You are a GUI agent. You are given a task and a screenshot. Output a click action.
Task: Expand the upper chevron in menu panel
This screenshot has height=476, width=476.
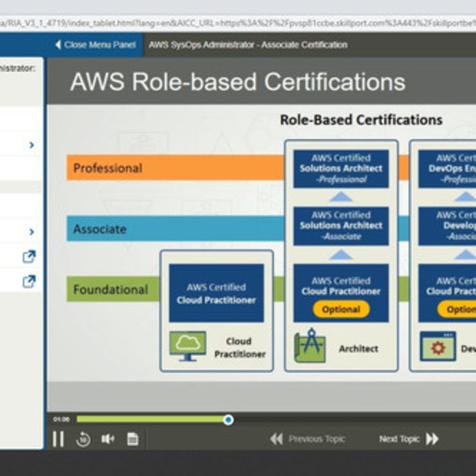coord(32,145)
